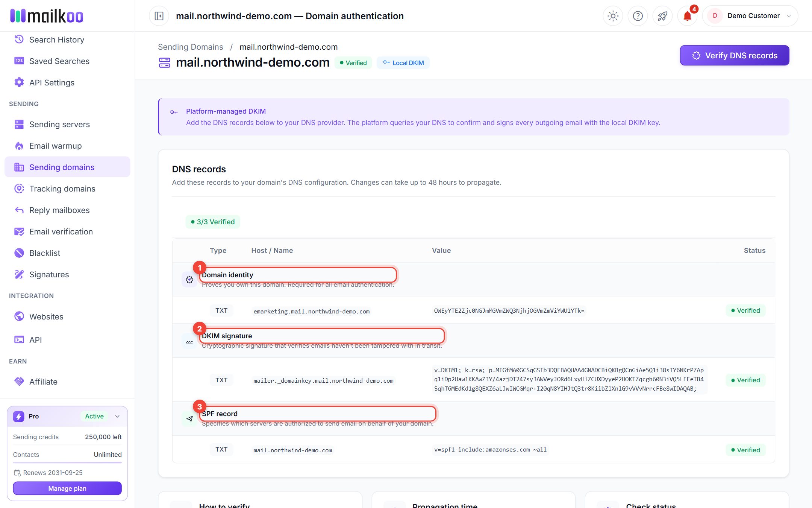Image resolution: width=812 pixels, height=508 pixels.
Task: Click Verified status in SPF record row
Action: (745, 450)
